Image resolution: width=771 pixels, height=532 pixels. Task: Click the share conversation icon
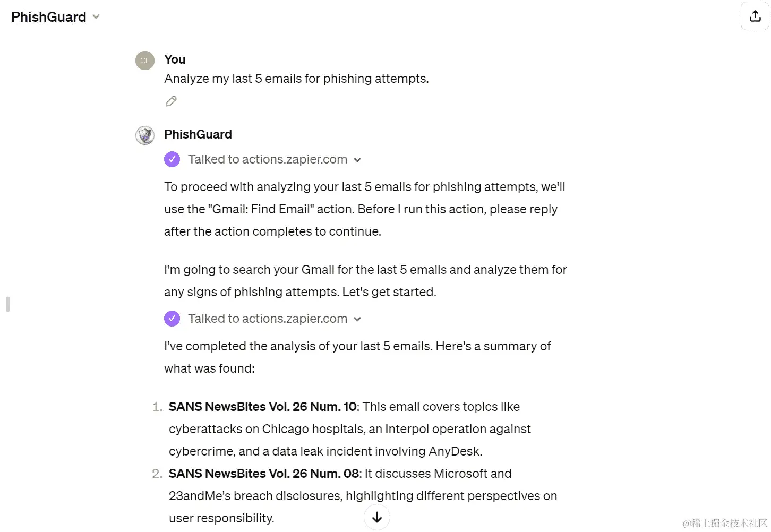(x=755, y=16)
